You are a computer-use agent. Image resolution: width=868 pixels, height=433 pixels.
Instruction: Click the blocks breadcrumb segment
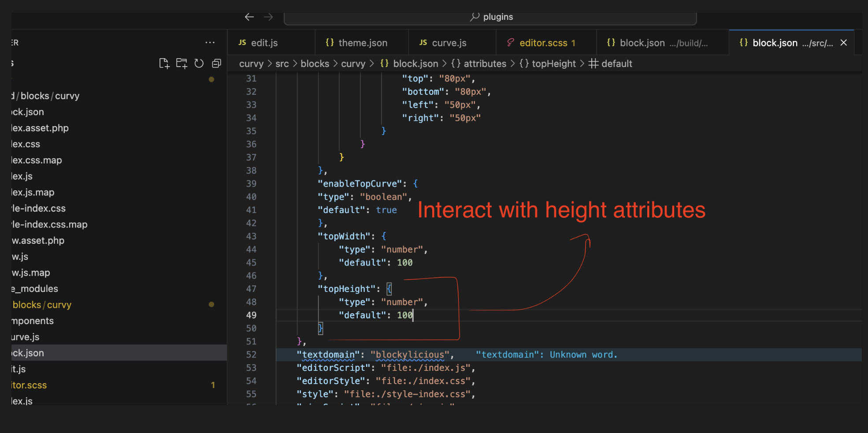pos(315,63)
